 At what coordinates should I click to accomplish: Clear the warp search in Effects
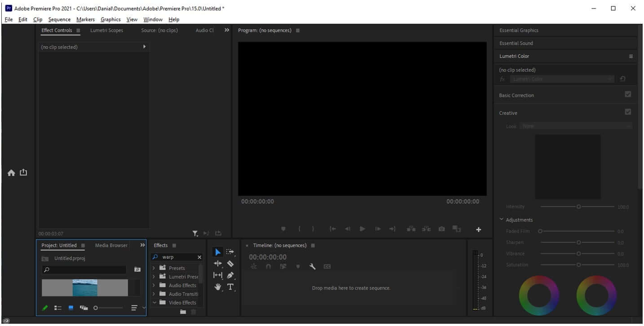click(199, 257)
